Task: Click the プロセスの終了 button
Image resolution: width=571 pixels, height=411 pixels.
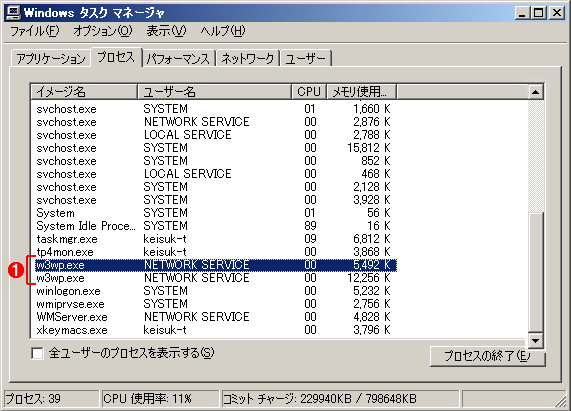Action: pos(487,356)
